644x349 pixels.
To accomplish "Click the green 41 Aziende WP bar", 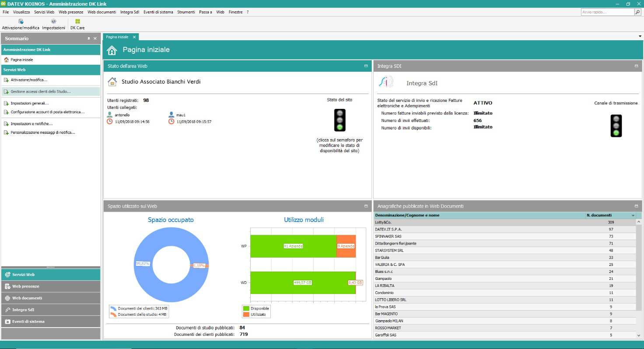I will click(x=293, y=246).
